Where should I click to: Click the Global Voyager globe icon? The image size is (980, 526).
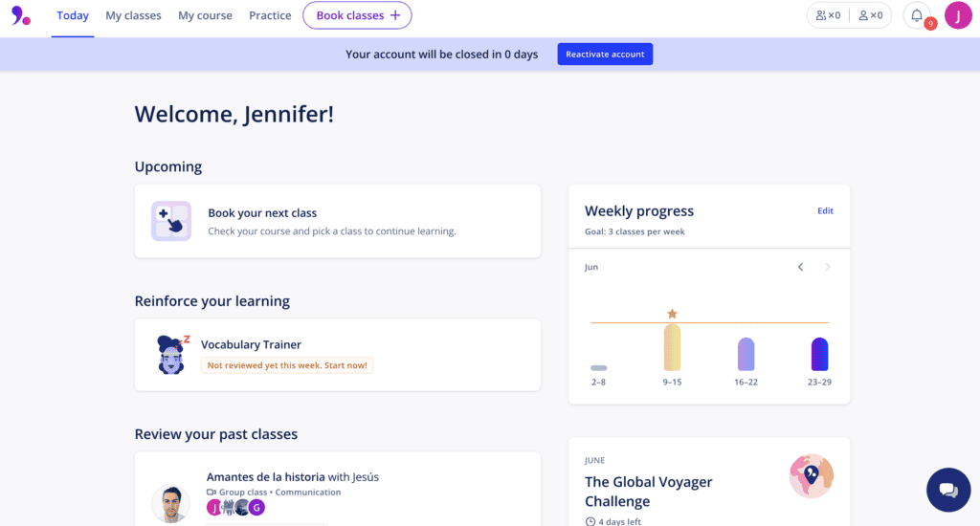pos(812,476)
